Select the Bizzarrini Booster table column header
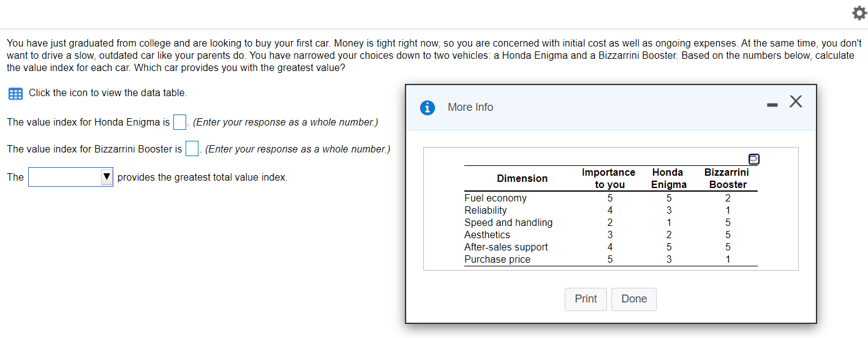Viewport: 868px width, 338px height. (x=727, y=178)
